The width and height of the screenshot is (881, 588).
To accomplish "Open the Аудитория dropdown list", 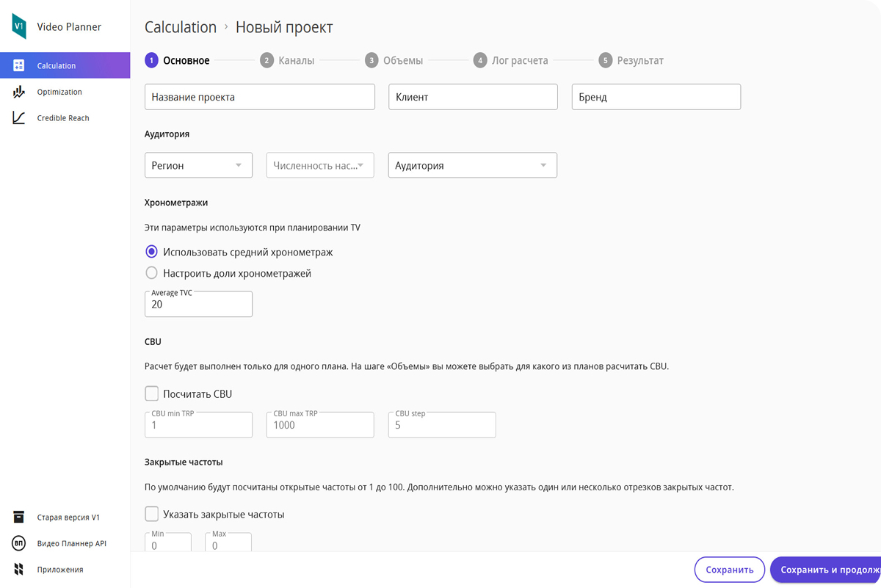I will pos(472,165).
